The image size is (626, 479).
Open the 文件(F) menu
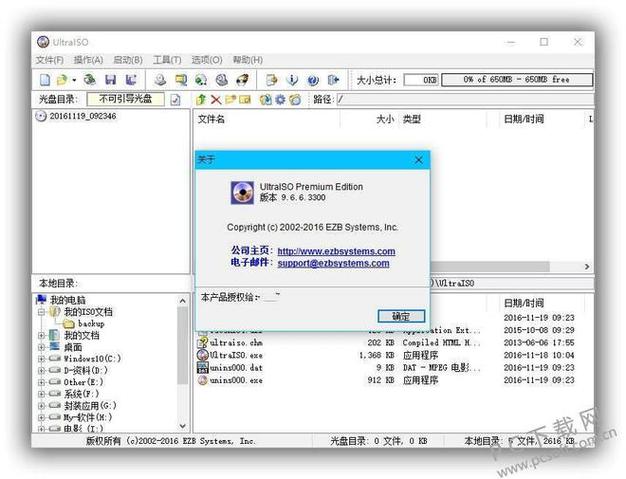click(x=50, y=60)
